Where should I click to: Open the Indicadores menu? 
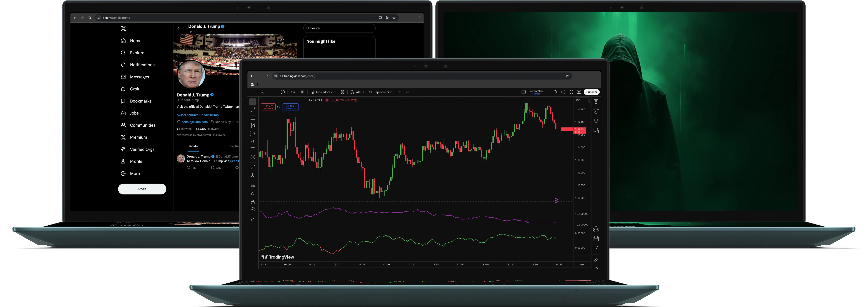click(x=321, y=92)
